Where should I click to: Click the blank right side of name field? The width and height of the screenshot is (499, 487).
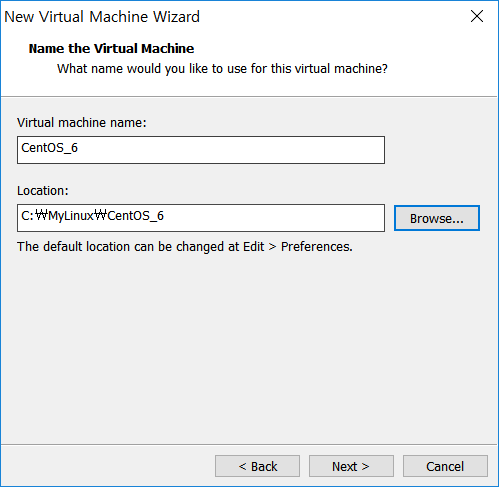(300, 150)
